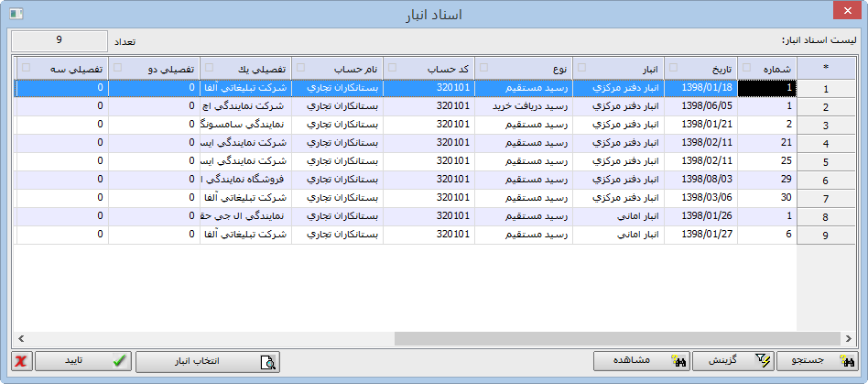Toggle checkbox in the تفصیلی سه column header

25,68
